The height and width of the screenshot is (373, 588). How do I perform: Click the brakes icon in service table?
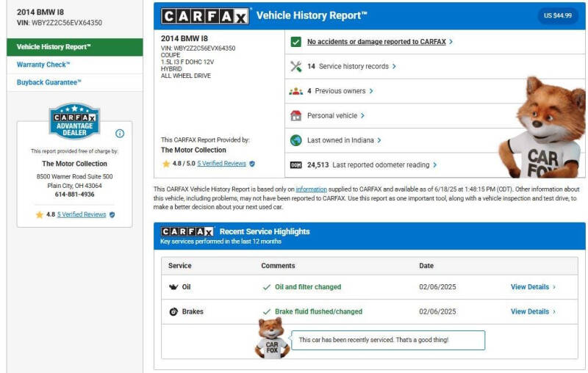coord(173,311)
